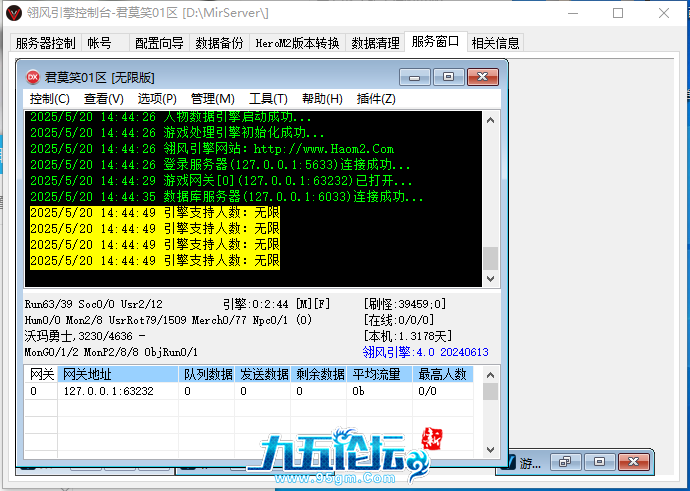The width and height of the screenshot is (690, 491).
Task: Click the 网关 column header
Action: [41, 374]
